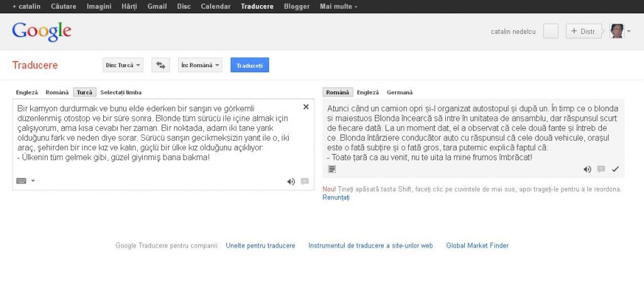Click Selectați limba detect option
Image resolution: width=644 pixels, height=291 pixels.
(x=121, y=92)
